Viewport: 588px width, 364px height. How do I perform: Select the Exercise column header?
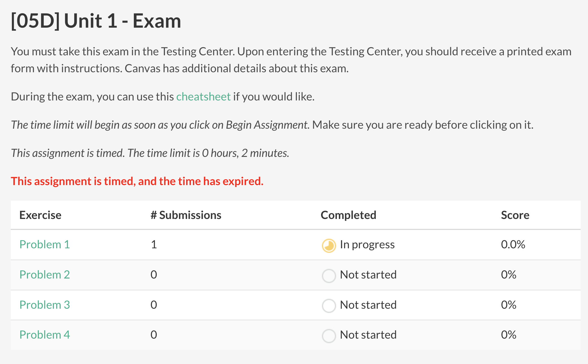(40, 215)
